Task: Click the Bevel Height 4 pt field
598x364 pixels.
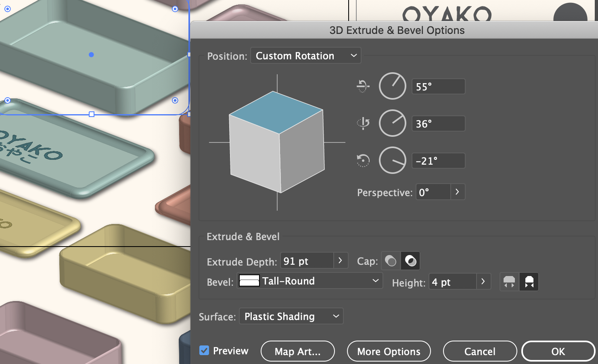Action: pyautogui.click(x=452, y=282)
